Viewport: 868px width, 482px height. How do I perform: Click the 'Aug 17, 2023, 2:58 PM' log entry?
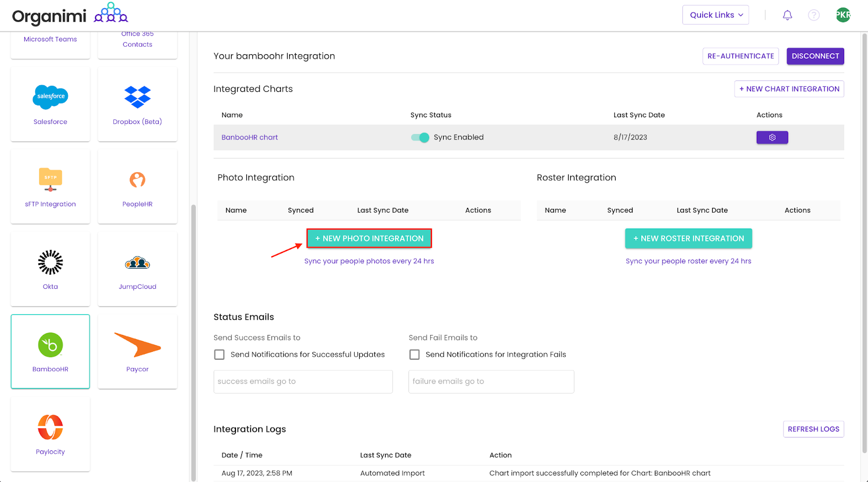[257, 473]
